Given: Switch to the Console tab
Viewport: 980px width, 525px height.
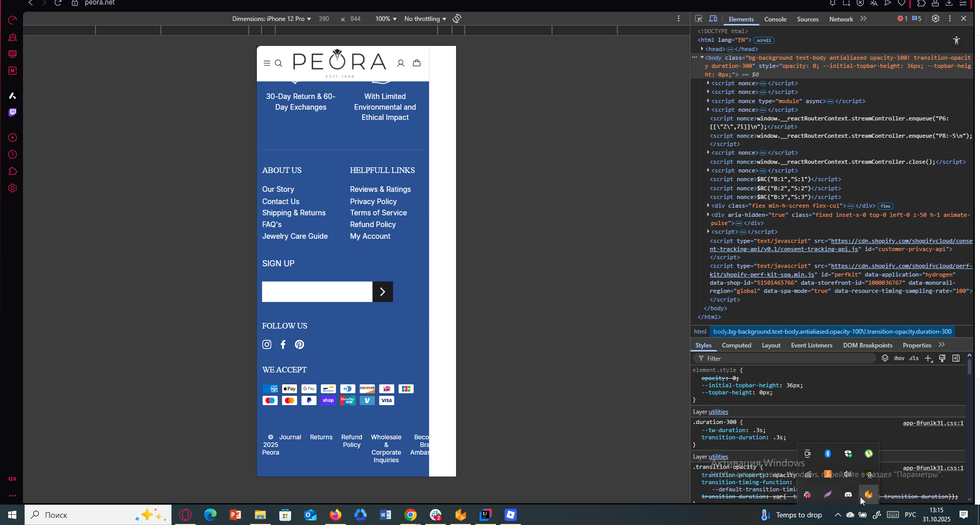Looking at the screenshot, I should tap(775, 19).
